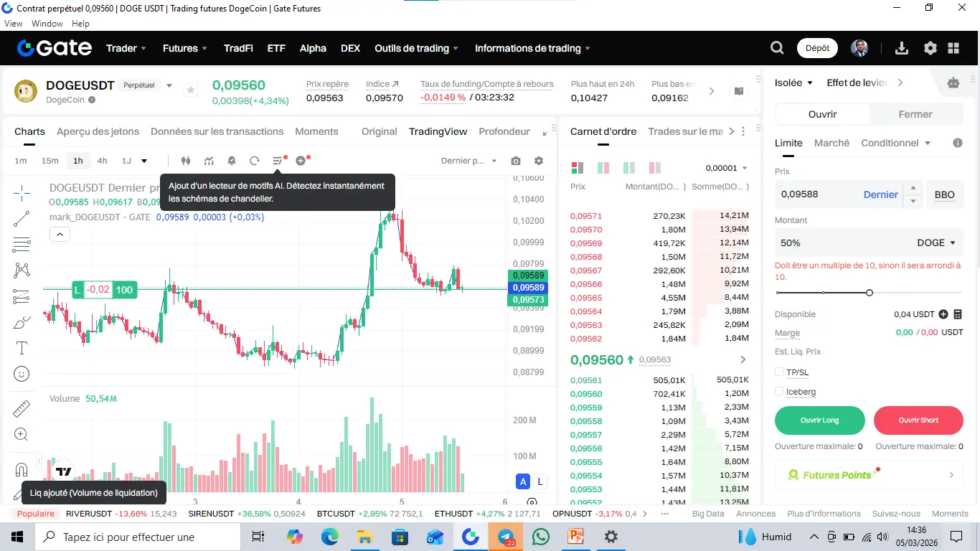
Task: Enable the Iceberg checkbox
Action: tap(779, 392)
